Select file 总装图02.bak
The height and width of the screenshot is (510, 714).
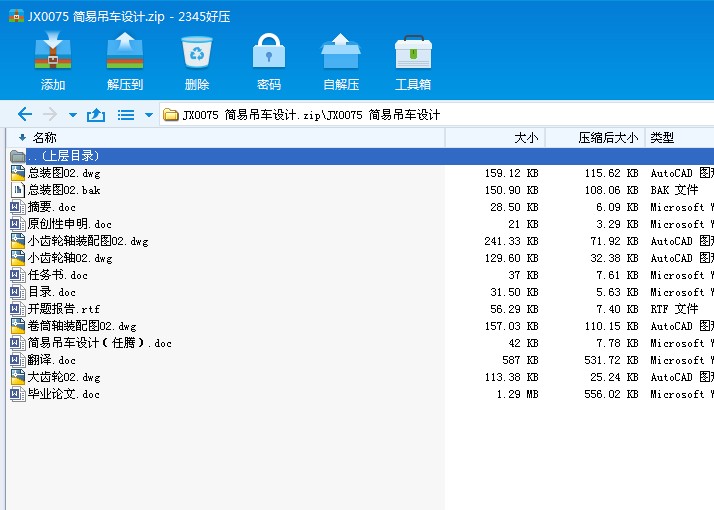64,190
